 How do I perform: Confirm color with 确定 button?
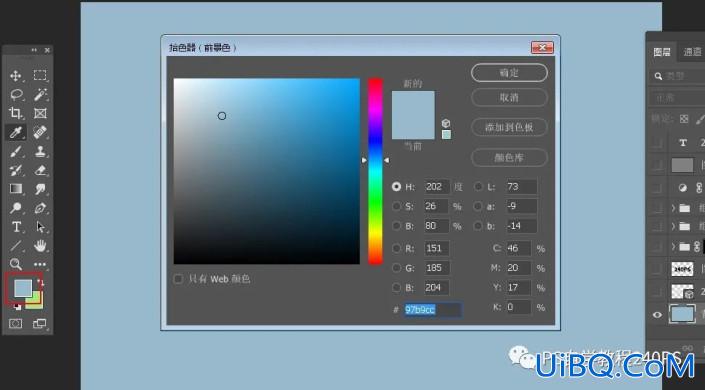(x=509, y=73)
